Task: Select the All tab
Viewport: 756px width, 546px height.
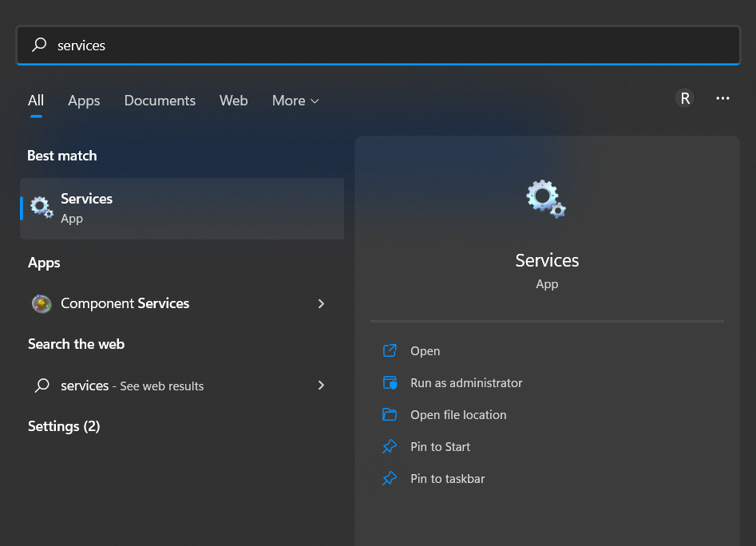Action: coord(36,101)
